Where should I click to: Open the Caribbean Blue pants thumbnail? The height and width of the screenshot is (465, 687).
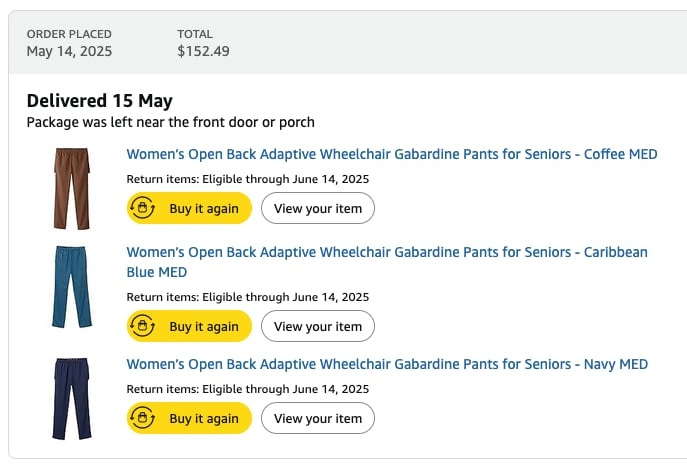click(71, 287)
